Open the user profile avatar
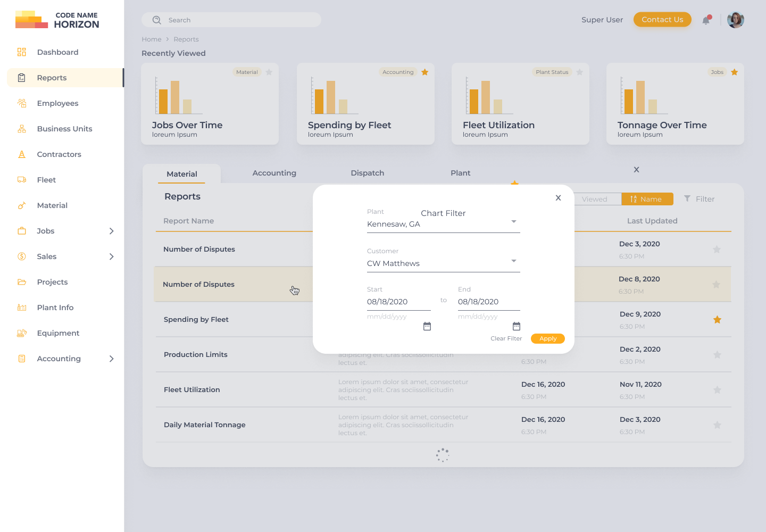Screen dimensions: 766x532 [735, 20]
